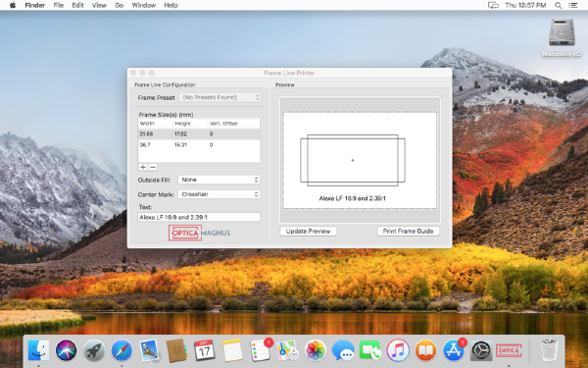
Task: Remove frame size with minus button
Action: pos(153,167)
